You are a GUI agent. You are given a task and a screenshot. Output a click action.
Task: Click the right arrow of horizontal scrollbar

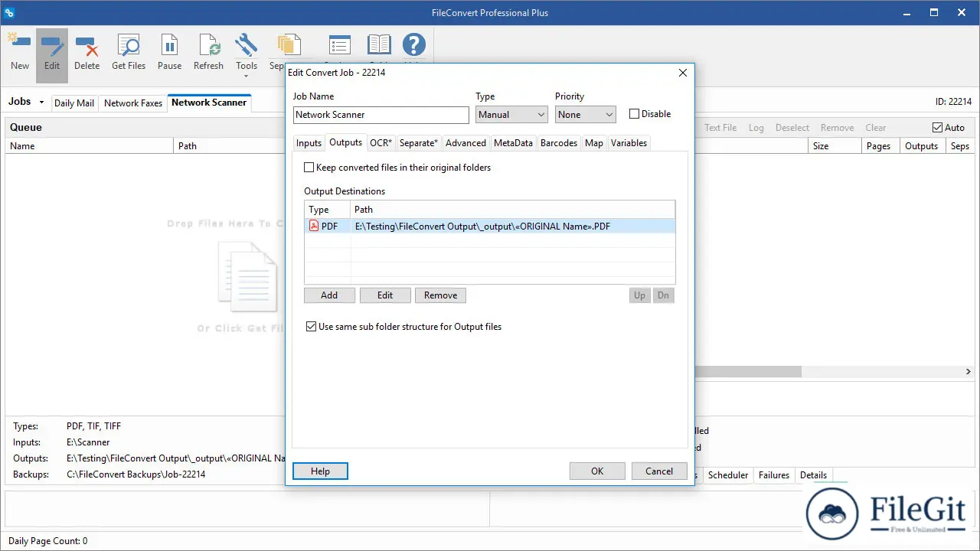pos(968,372)
